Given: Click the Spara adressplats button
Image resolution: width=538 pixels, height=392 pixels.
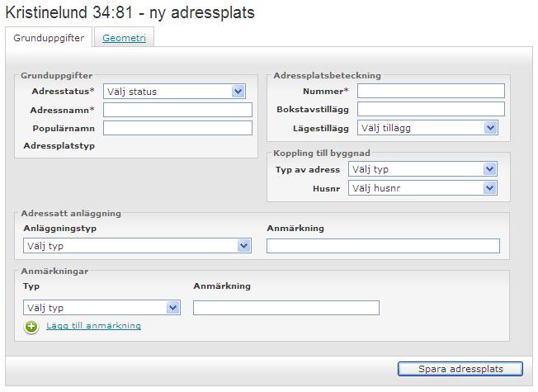Looking at the screenshot, I should (460, 369).
